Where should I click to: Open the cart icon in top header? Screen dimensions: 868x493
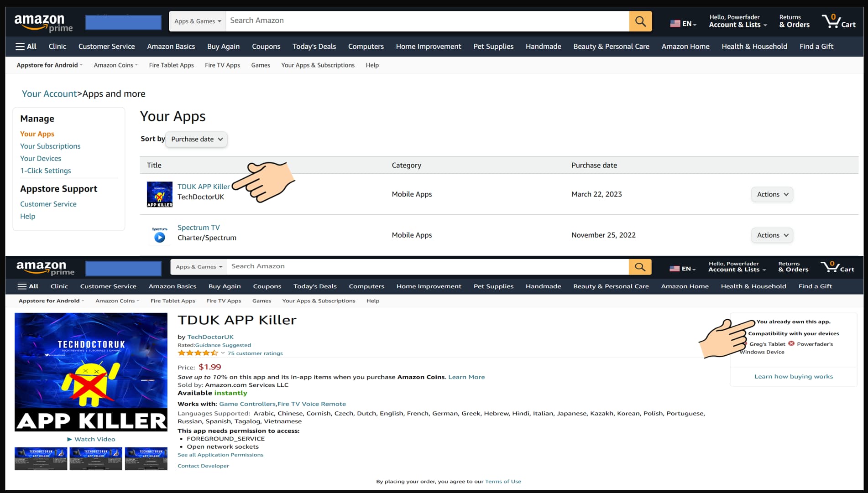click(839, 21)
